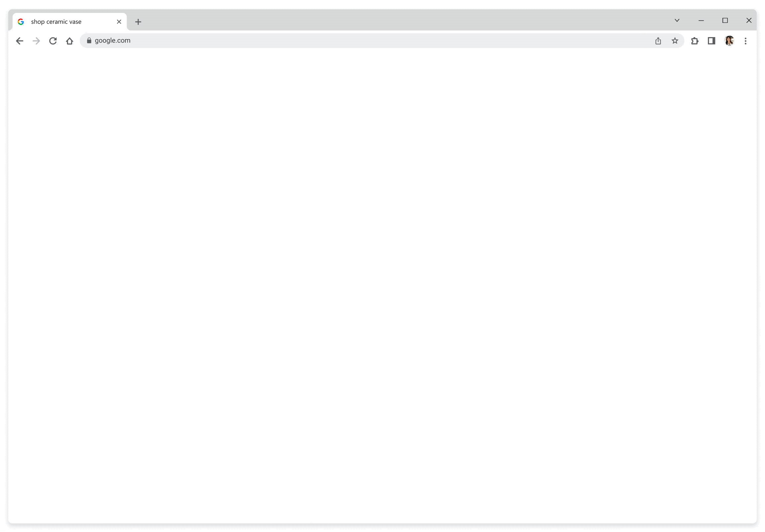Click the share/export page icon
This screenshot has height=532, width=765.
coord(658,41)
